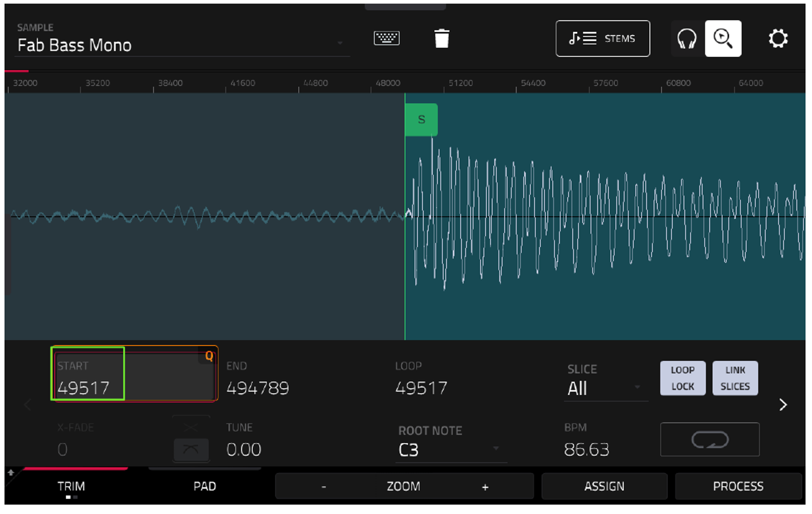812x514 pixels.
Task: Toggle the magnifier zoom tool icon
Action: (722, 39)
